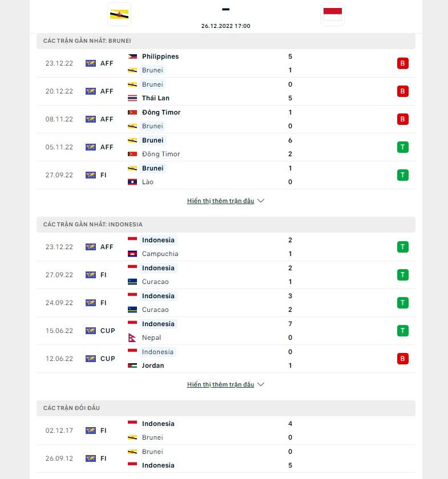Click the world map icon beside 08.11.22 AFF
The height and width of the screenshot is (479, 448).
(x=91, y=119)
